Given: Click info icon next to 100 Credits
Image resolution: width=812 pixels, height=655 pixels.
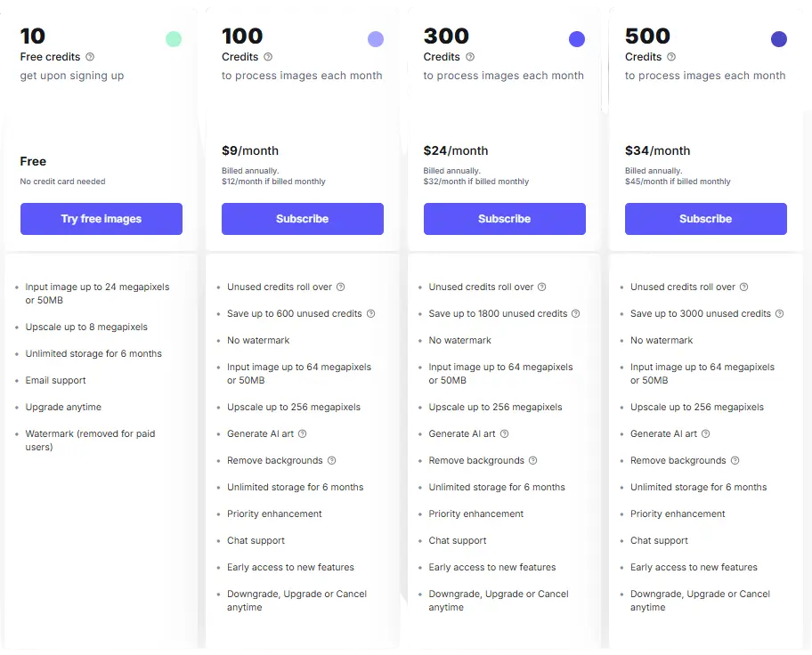Looking at the screenshot, I should pyautogui.click(x=268, y=57).
